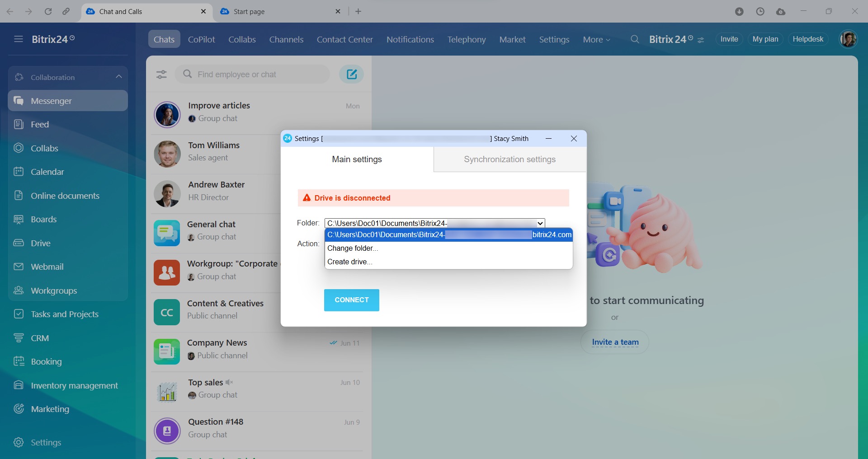
Task: Open the user profile avatar
Action: (848, 39)
